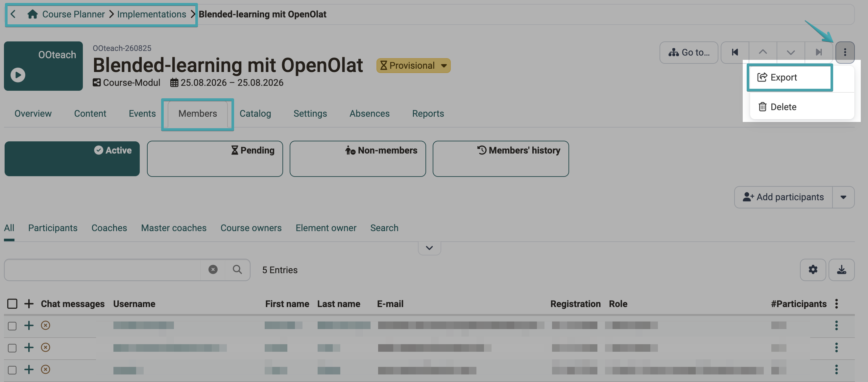Viewport: 868px width, 382px height.
Task: Switch to the Content tab
Action: 90,113
